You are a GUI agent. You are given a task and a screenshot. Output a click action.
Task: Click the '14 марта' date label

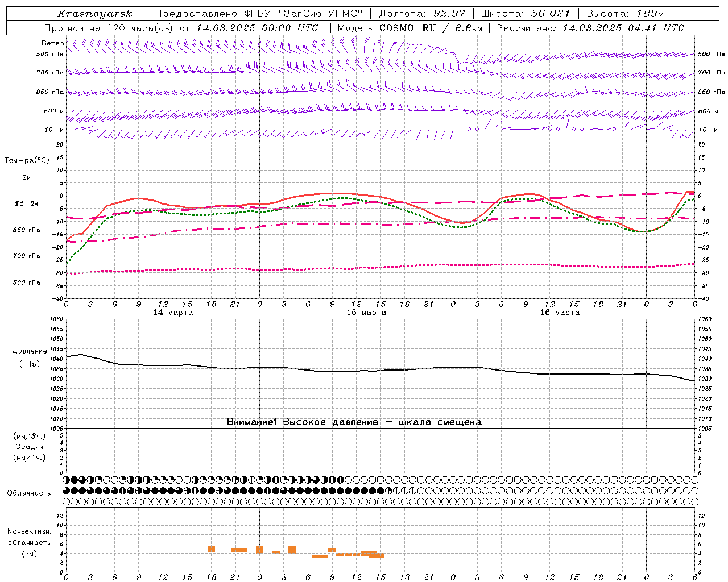(x=173, y=313)
